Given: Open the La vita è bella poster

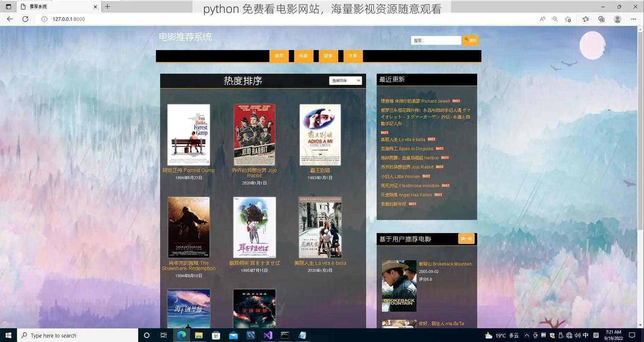Looking at the screenshot, I should (320, 227).
